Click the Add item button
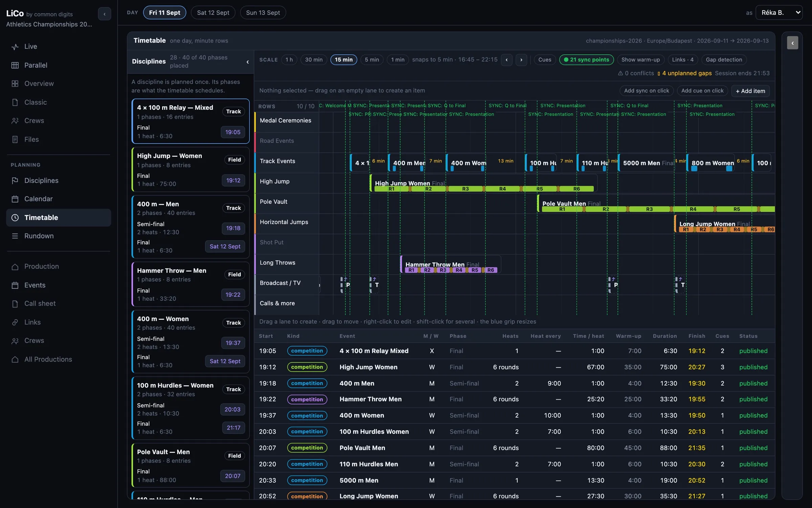Image resolution: width=812 pixels, height=508 pixels. point(750,91)
